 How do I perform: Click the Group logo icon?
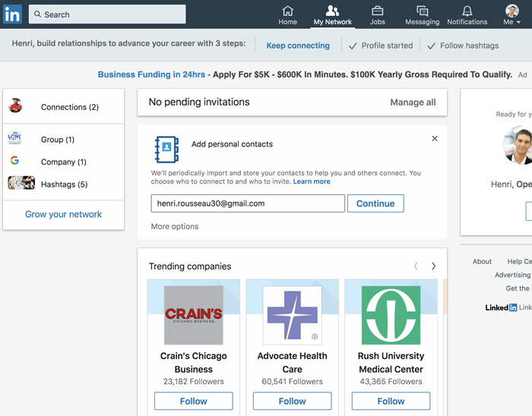tap(14, 137)
